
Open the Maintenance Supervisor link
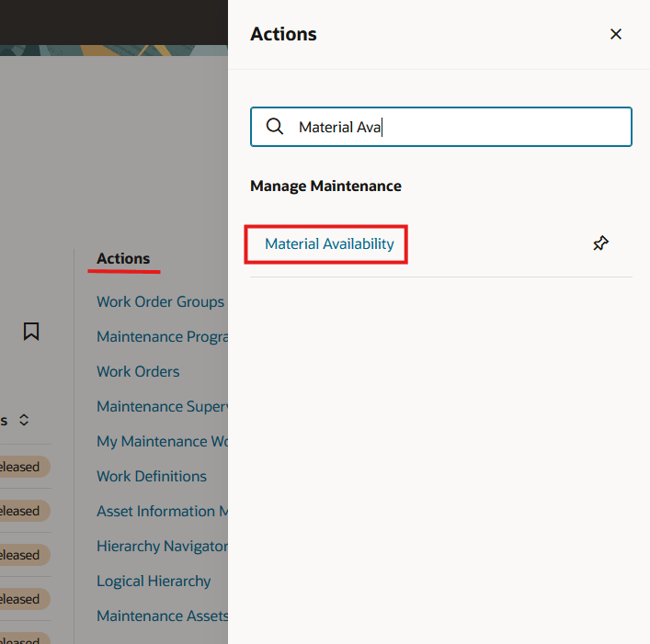coord(162,406)
